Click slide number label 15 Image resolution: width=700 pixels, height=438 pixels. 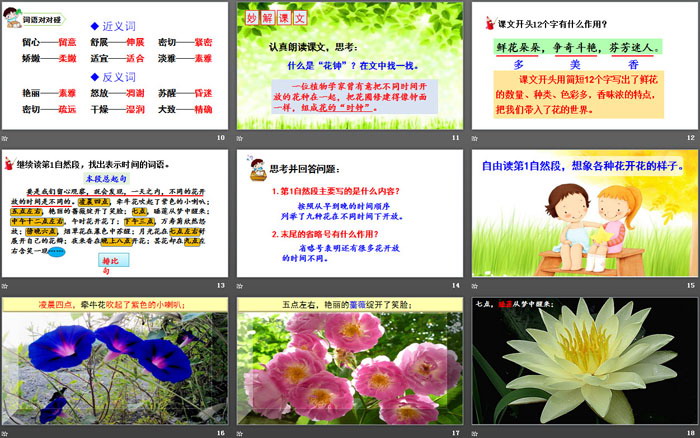tap(691, 285)
